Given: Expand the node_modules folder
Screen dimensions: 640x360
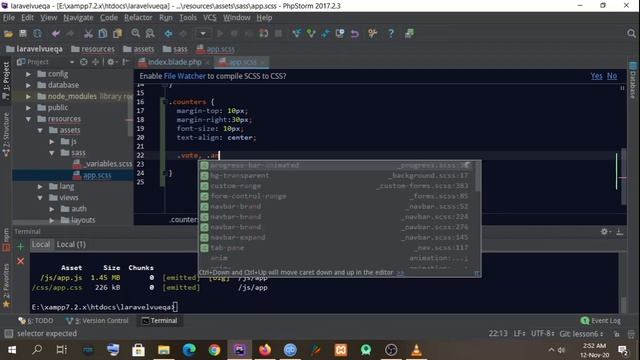Looking at the screenshot, I should tap(28, 96).
